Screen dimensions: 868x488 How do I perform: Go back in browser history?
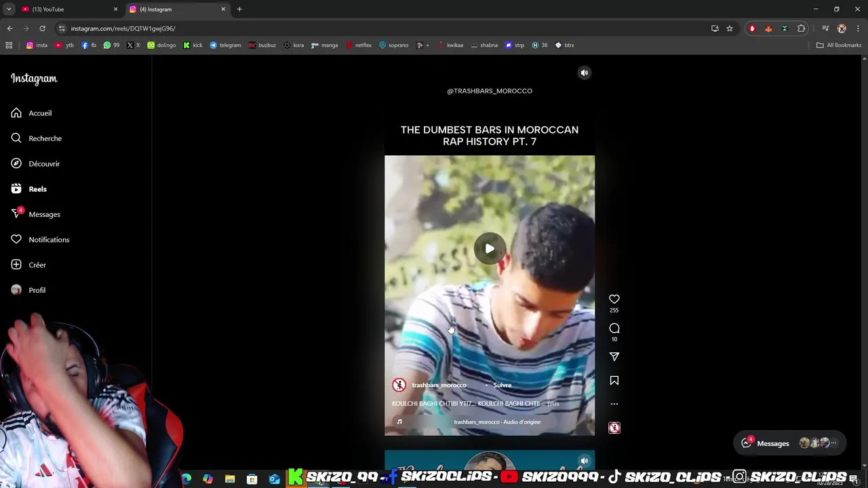coord(9,28)
